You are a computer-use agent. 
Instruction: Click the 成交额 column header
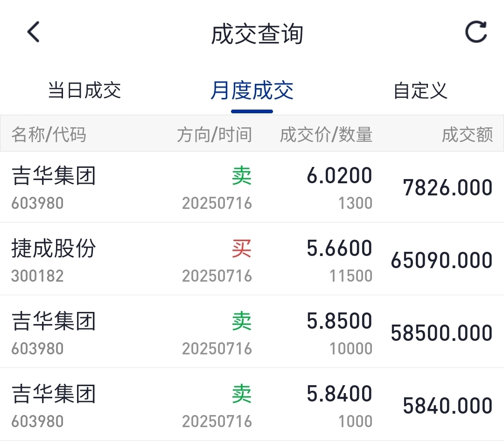(x=468, y=135)
